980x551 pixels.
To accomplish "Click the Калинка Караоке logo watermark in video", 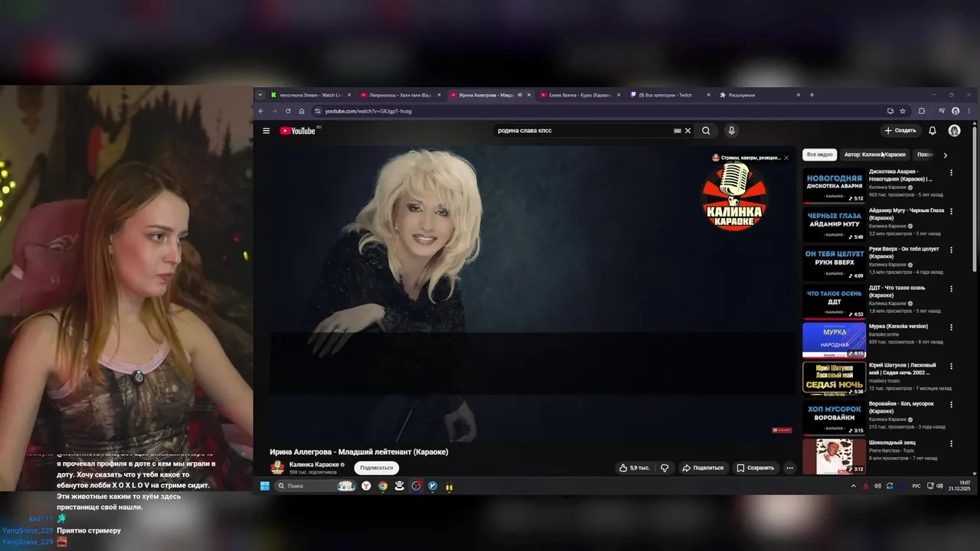I will 734,196.
